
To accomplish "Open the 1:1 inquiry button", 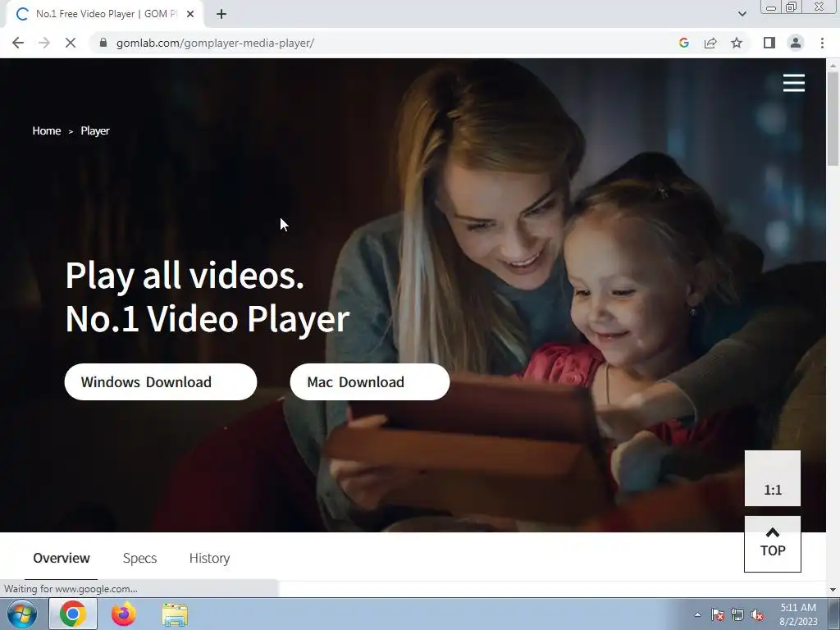I will point(773,478).
